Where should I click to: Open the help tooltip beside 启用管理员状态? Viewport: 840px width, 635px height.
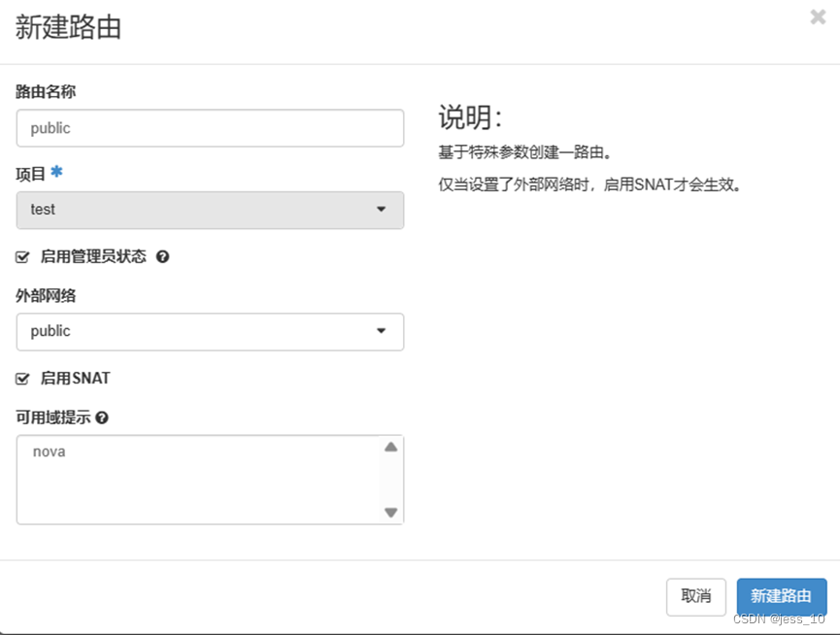[162, 256]
